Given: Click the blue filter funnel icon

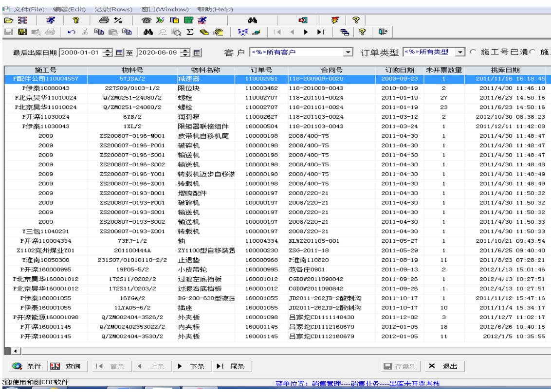Looking at the screenshot, I should pos(242,32).
